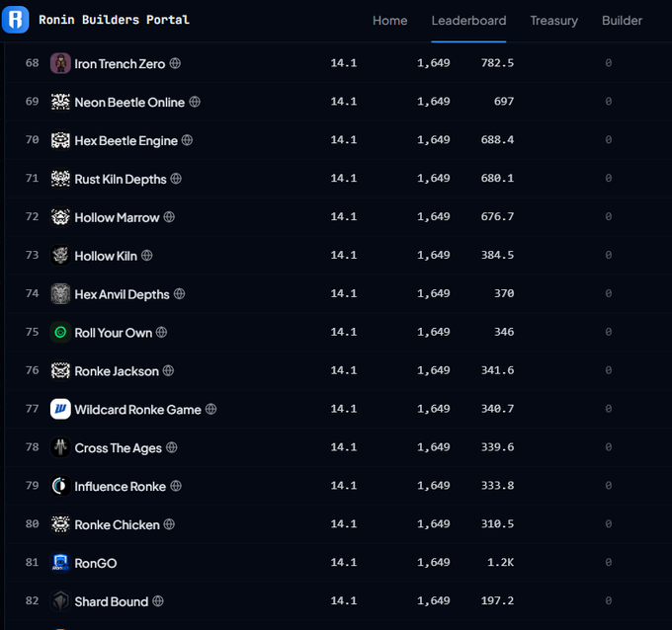Visit Cross The Ages website globe
The height and width of the screenshot is (630, 672).
click(171, 447)
